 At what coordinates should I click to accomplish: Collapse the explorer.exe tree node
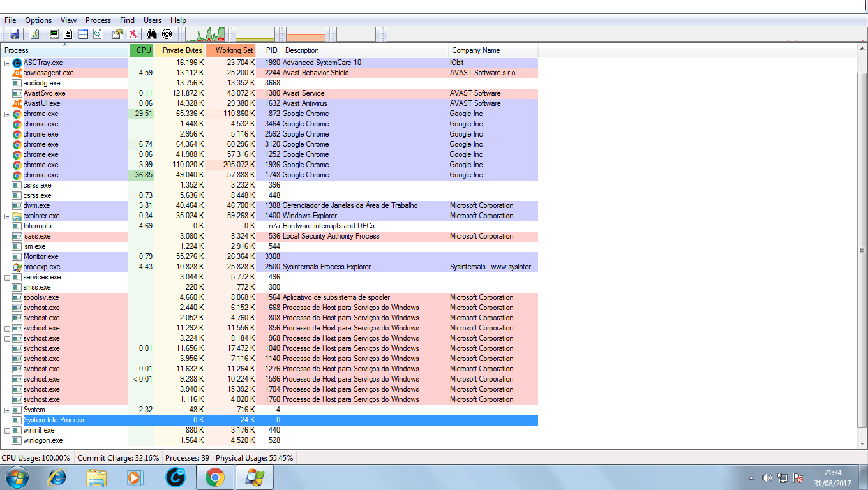tap(7, 216)
